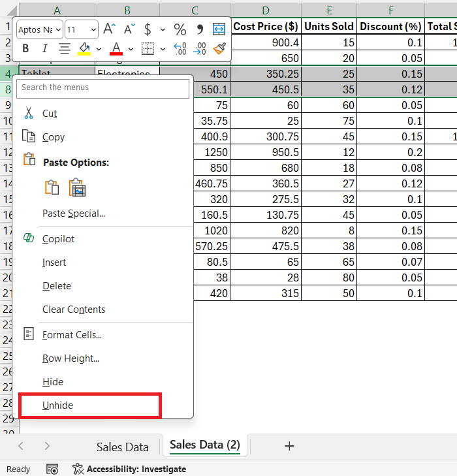Click cell containing 950.5
457x476 pixels.
(266, 152)
